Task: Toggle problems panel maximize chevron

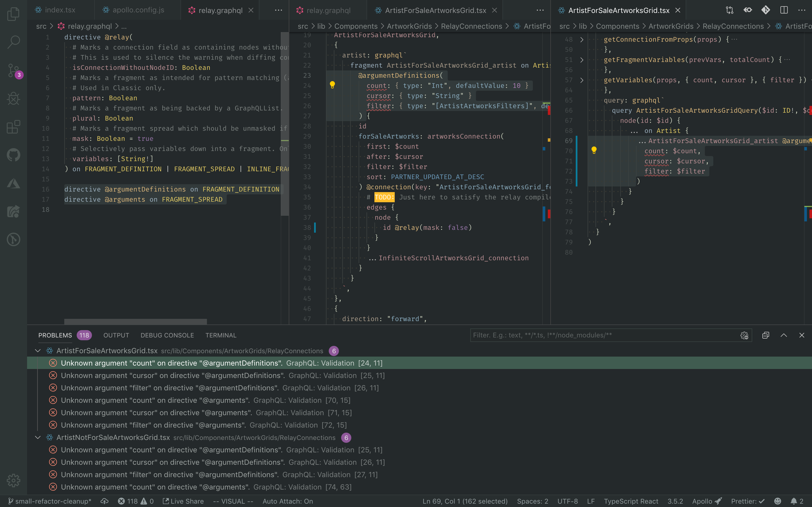Action: click(x=784, y=335)
